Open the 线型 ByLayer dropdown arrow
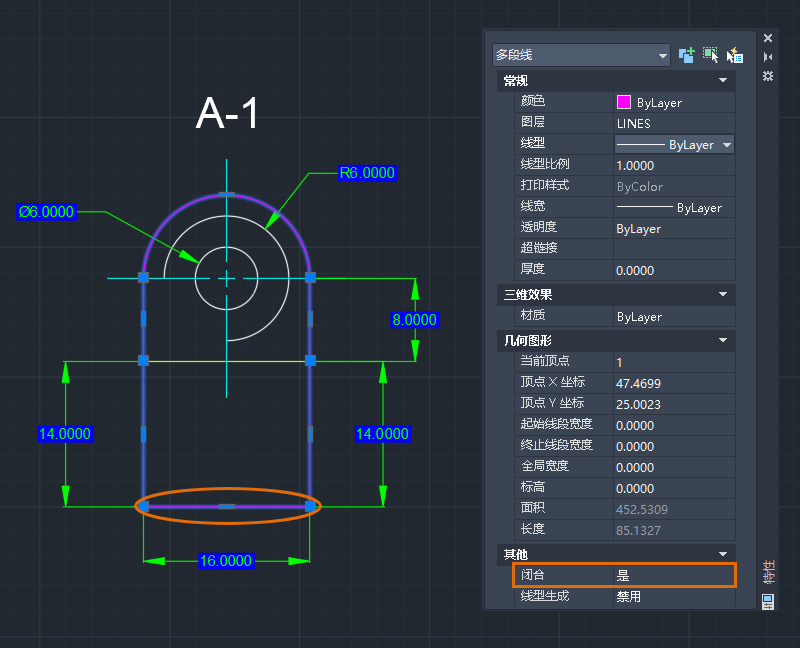Screen dimensions: 800x648 click(726, 145)
